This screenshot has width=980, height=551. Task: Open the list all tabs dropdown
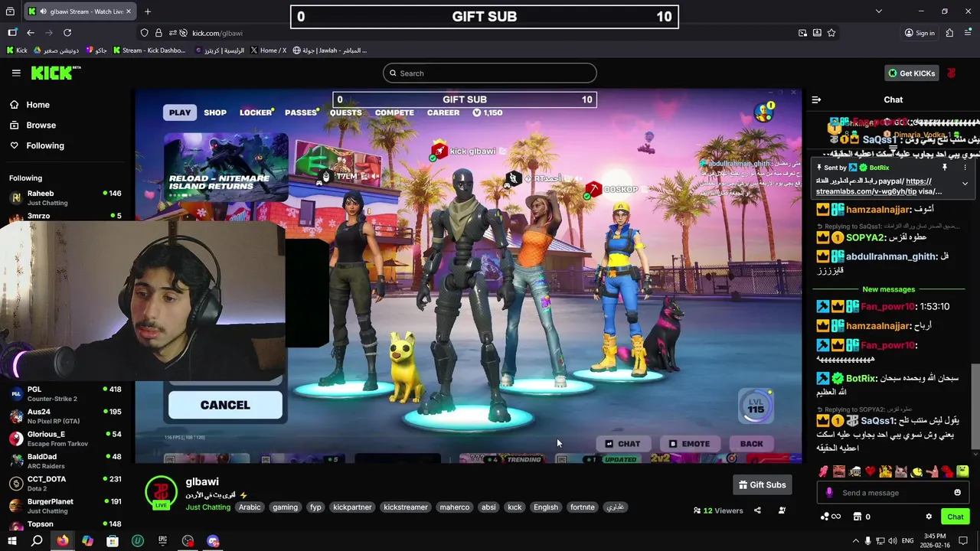pos(879,11)
